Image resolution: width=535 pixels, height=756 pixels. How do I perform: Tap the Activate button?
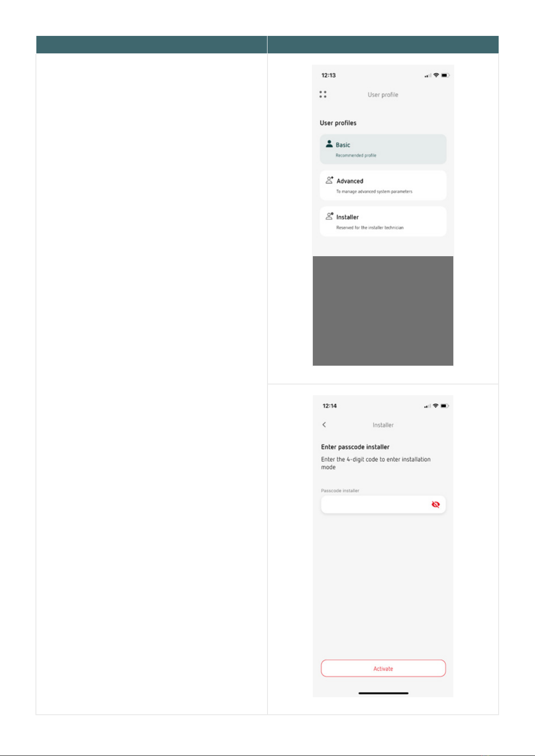(383, 668)
